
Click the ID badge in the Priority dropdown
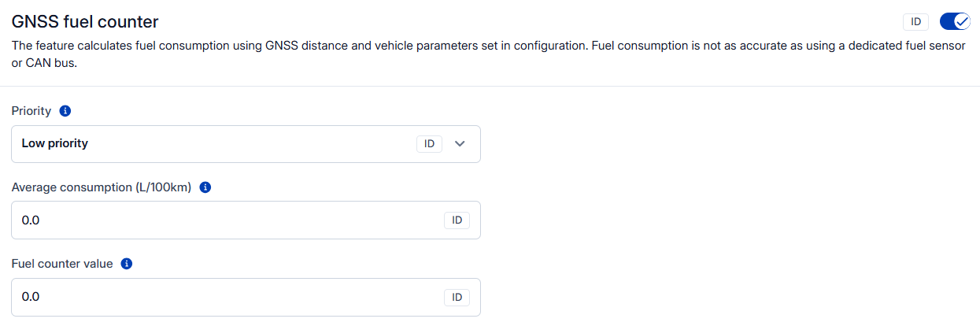[x=429, y=144]
